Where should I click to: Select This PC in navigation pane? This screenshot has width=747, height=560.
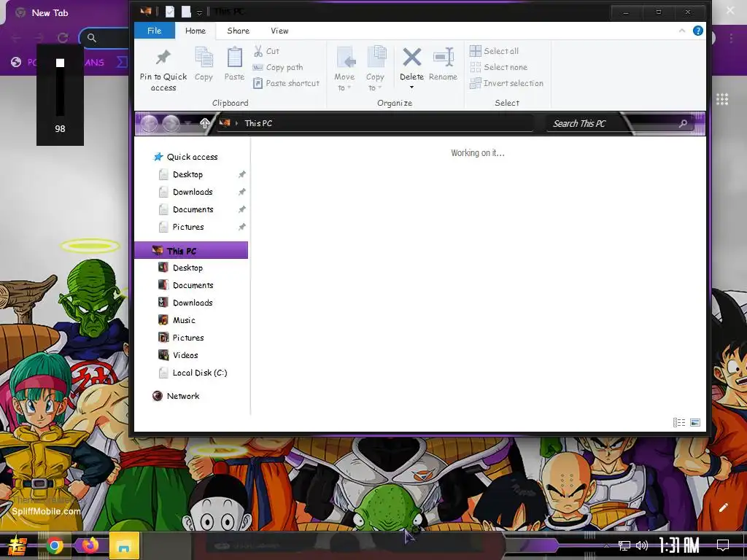[x=192, y=251]
